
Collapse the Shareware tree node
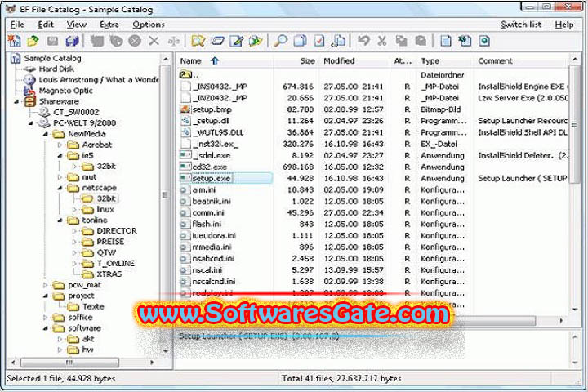click(16, 101)
